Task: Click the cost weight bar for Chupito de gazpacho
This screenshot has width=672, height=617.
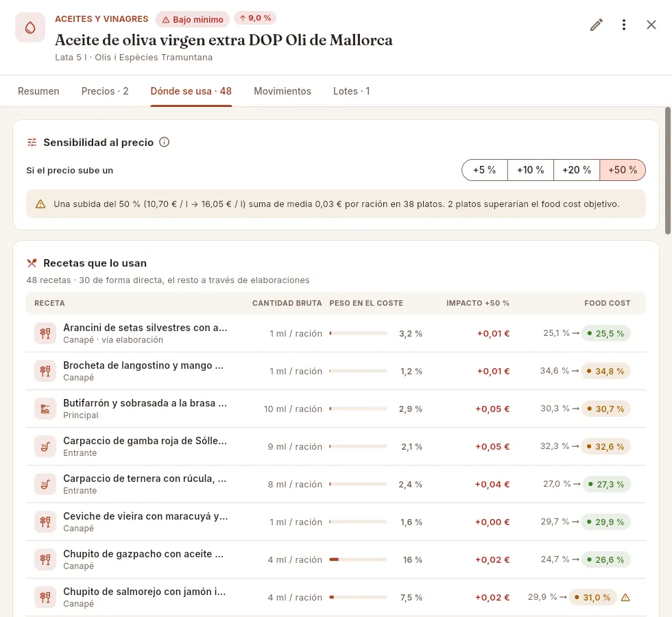Action: tap(358, 559)
